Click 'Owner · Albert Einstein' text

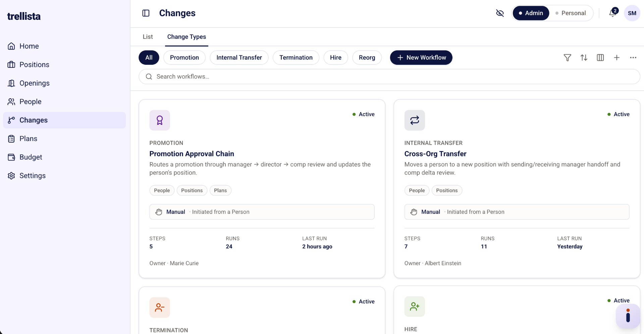[433, 264]
